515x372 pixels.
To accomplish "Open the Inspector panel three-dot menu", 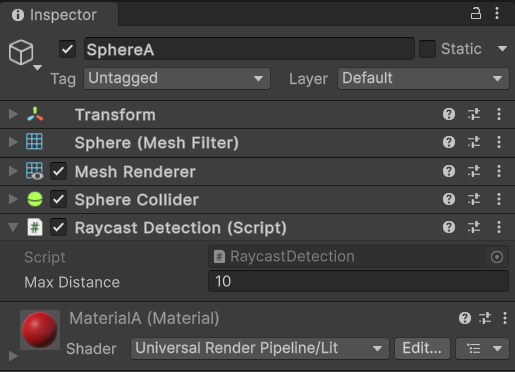I will pos(497,13).
